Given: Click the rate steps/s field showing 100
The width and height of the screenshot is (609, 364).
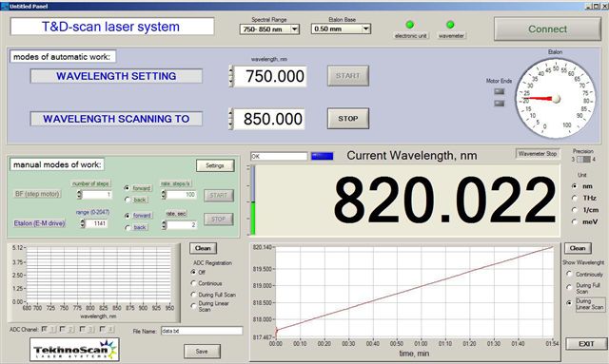Looking at the screenshot, I should [182, 195].
